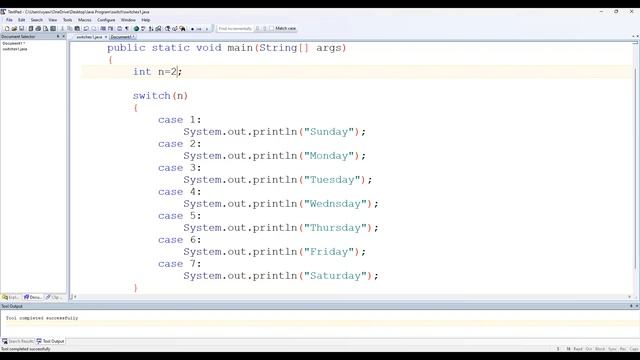Click the find next arrow icon

point(265,29)
